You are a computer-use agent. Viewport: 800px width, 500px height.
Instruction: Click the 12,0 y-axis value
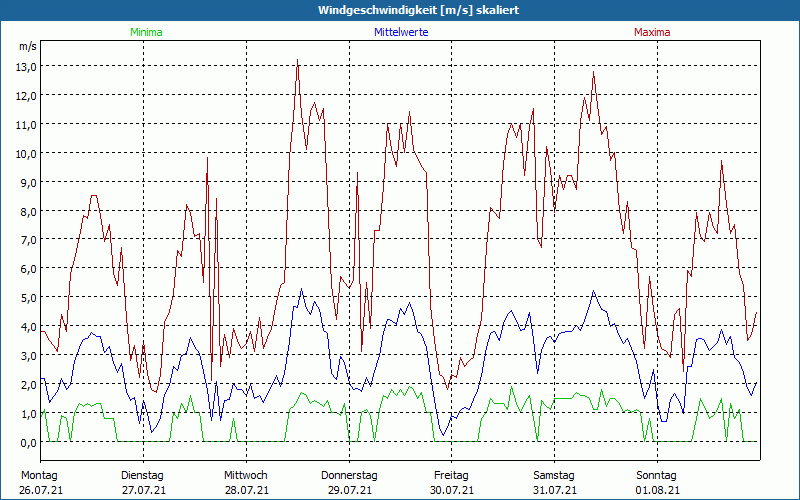point(28,96)
